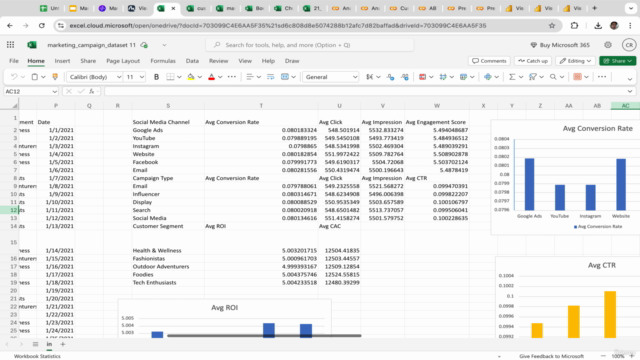Switch to the Review tab

point(218,61)
